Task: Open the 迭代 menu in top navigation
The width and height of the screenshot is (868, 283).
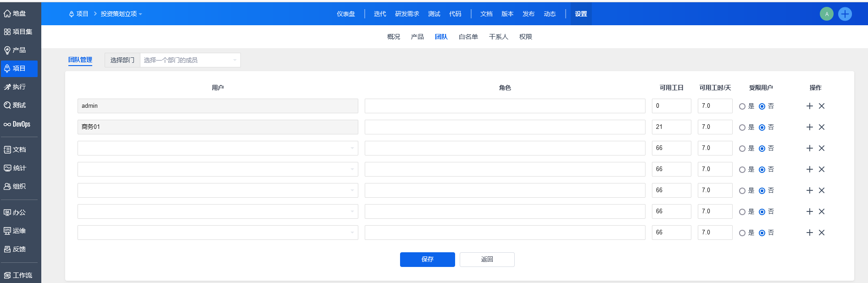Action: [x=379, y=14]
